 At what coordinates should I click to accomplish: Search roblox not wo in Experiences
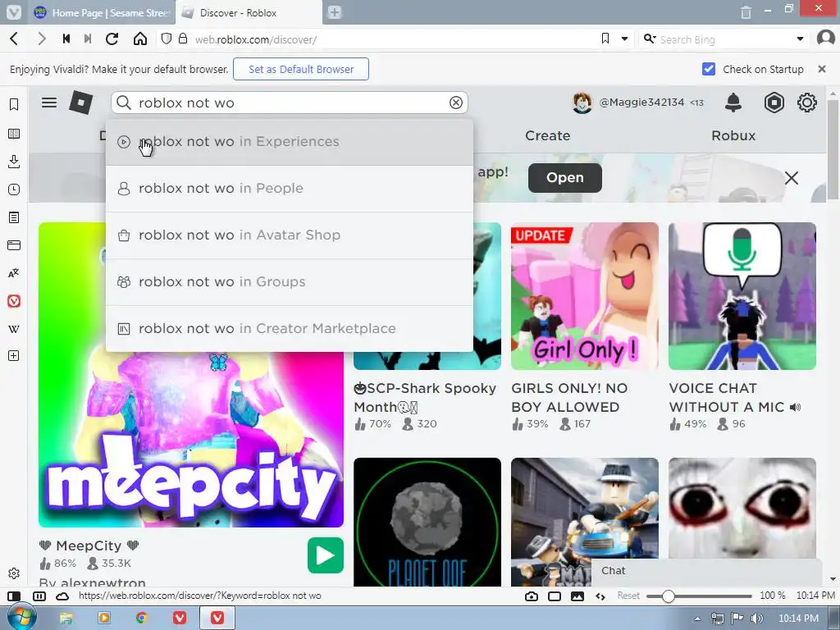[x=290, y=141]
